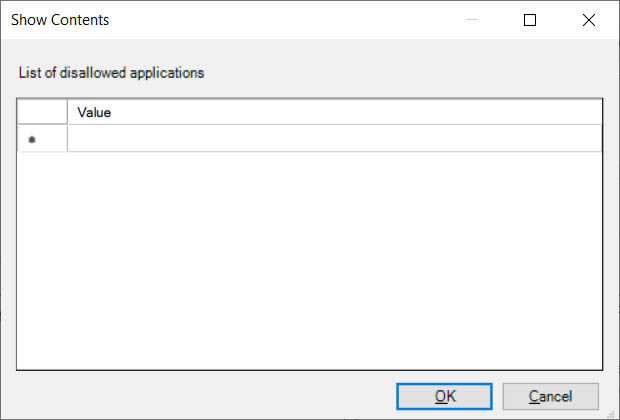620x420 pixels.
Task: Close the Show Contents dialog
Action: pos(589,20)
